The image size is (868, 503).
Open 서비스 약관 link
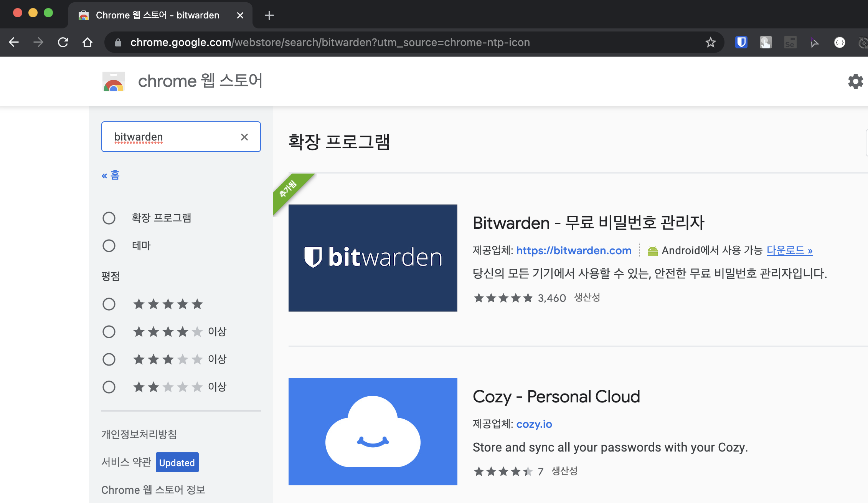126,462
